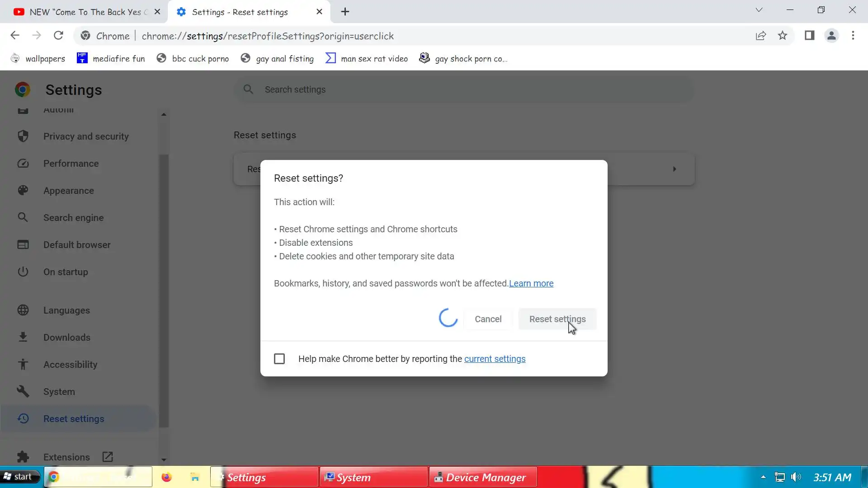
Task: Open Chrome three-dot menu
Action: point(853,36)
